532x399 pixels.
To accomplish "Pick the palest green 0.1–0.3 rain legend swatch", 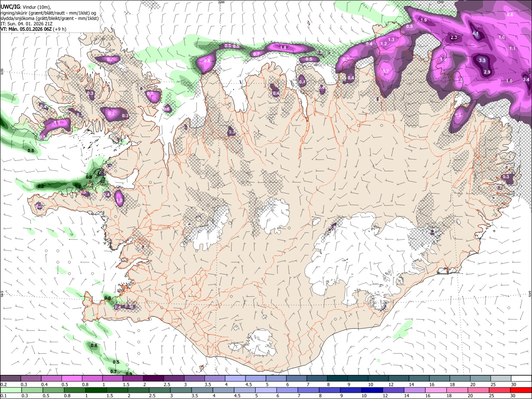I will point(10,390).
